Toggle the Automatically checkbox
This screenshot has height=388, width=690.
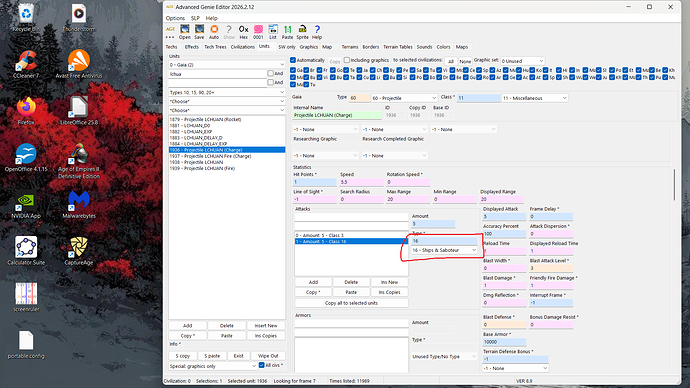coord(293,60)
